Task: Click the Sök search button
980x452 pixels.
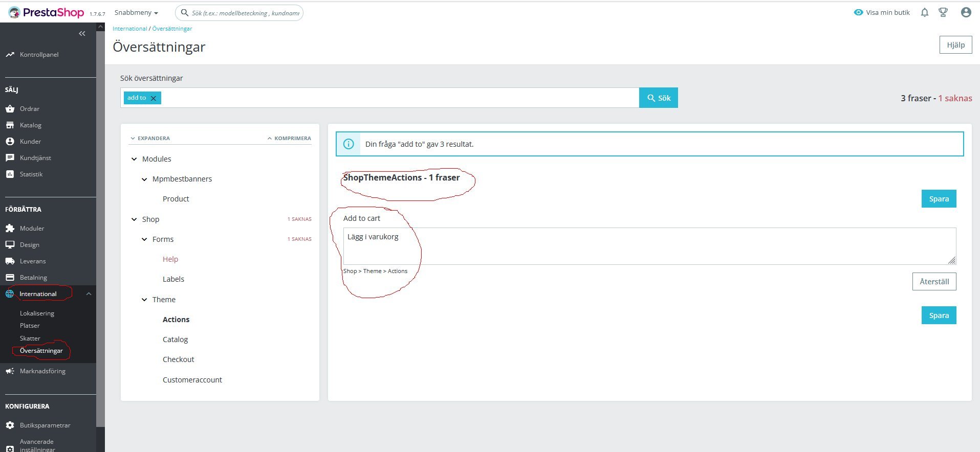Action: click(659, 98)
